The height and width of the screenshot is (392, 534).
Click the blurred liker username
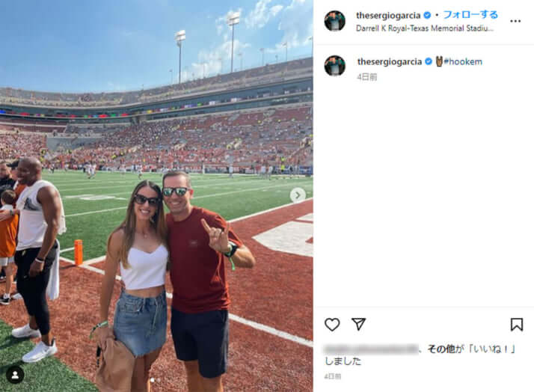pos(371,349)
